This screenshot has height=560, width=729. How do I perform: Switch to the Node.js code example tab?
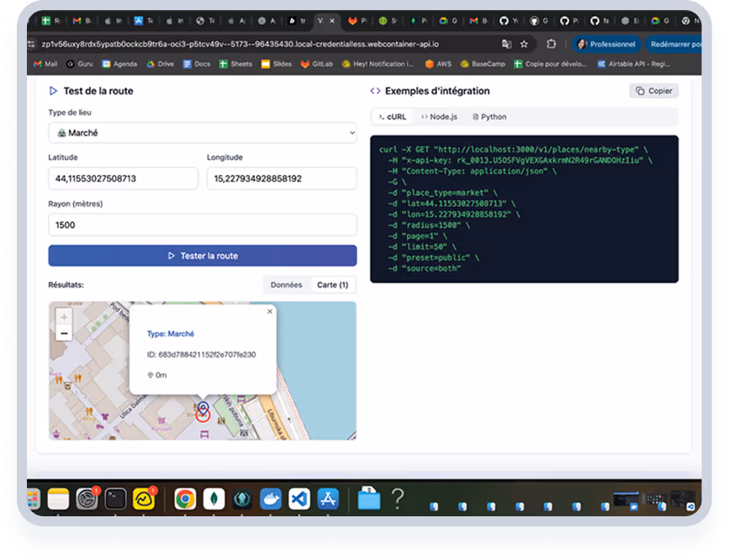tap(441, 117)
